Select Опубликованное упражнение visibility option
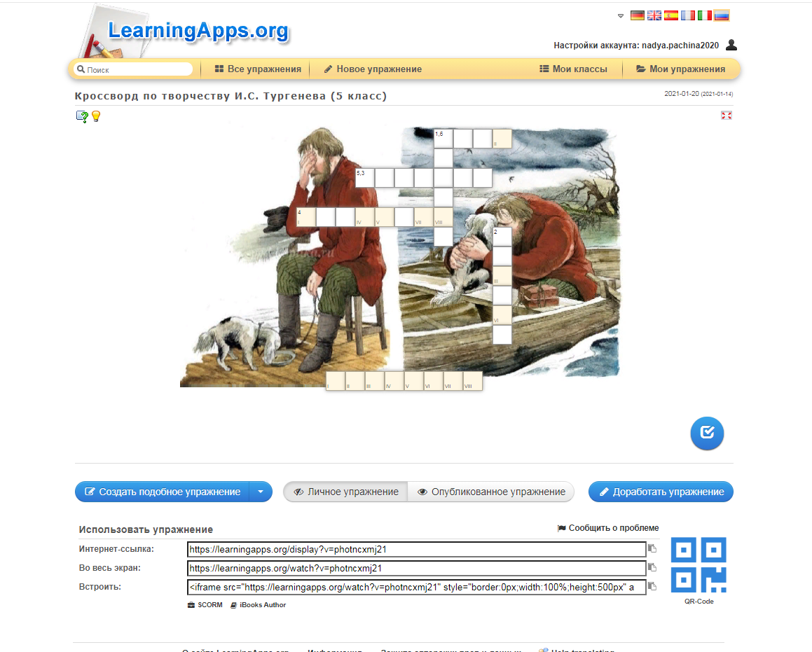The image size is (812, 652). [491, 492]
